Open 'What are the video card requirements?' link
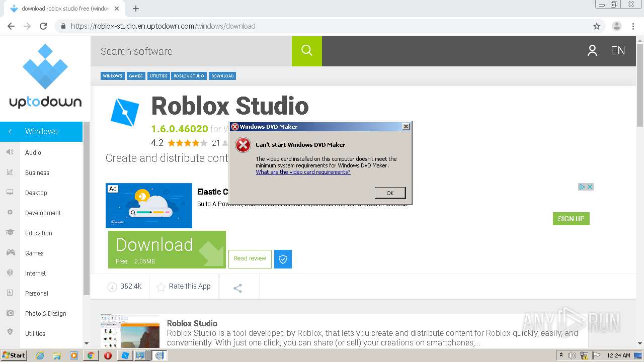644x362 pixels. point(303,172)
